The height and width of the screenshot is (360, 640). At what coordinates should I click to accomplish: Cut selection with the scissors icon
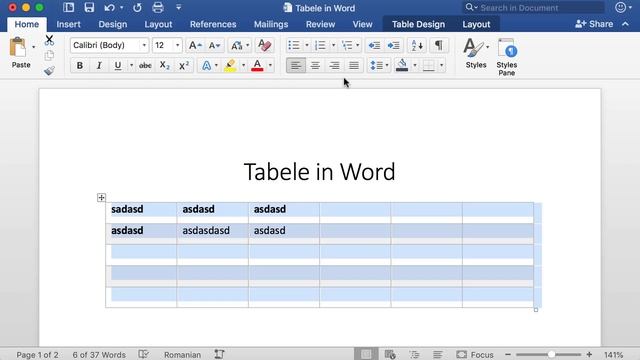[x=49, y=40]
